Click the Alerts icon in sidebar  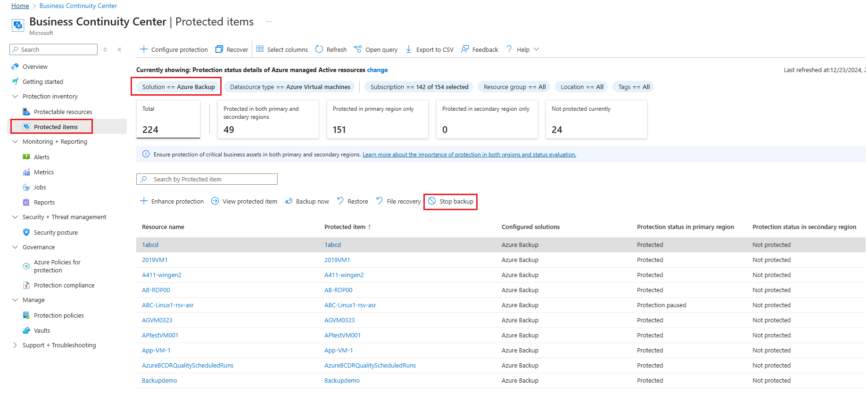[26, 157]
